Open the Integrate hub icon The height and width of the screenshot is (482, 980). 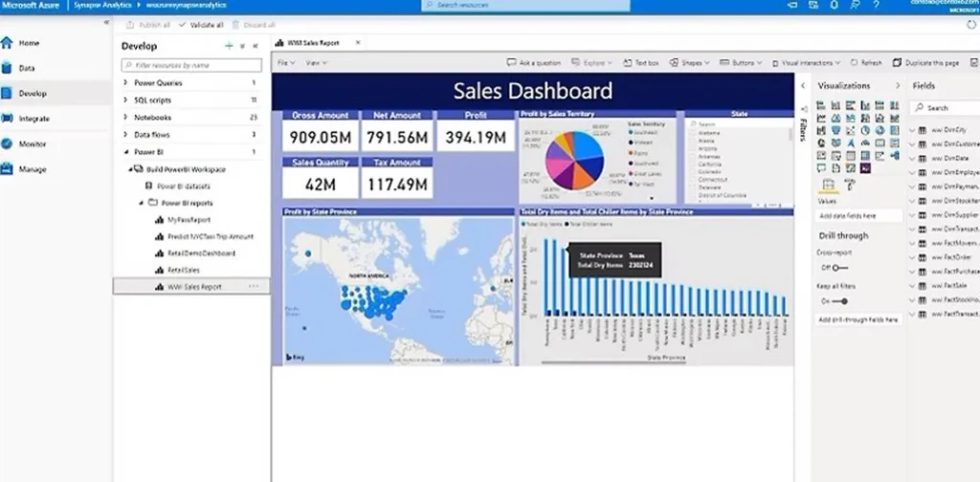7,119
